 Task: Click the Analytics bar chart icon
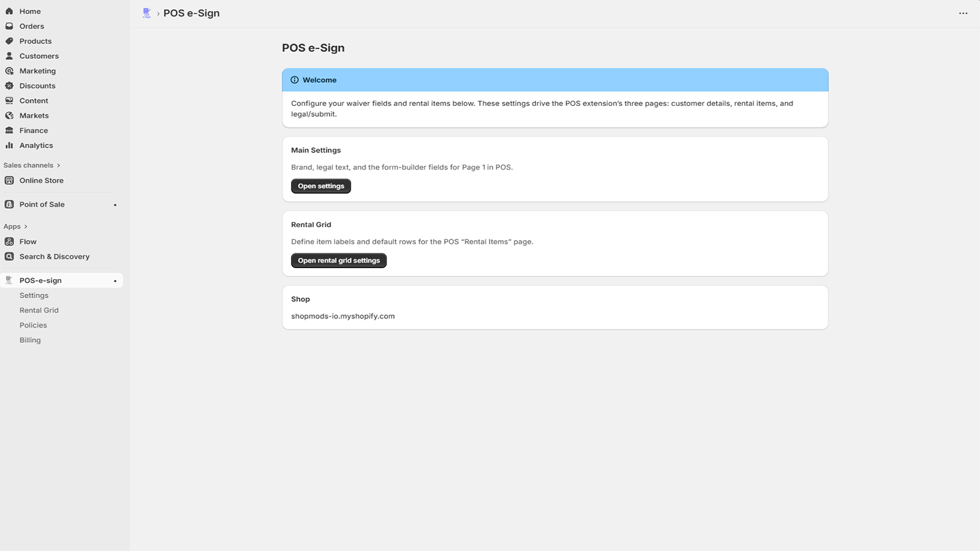9,145
